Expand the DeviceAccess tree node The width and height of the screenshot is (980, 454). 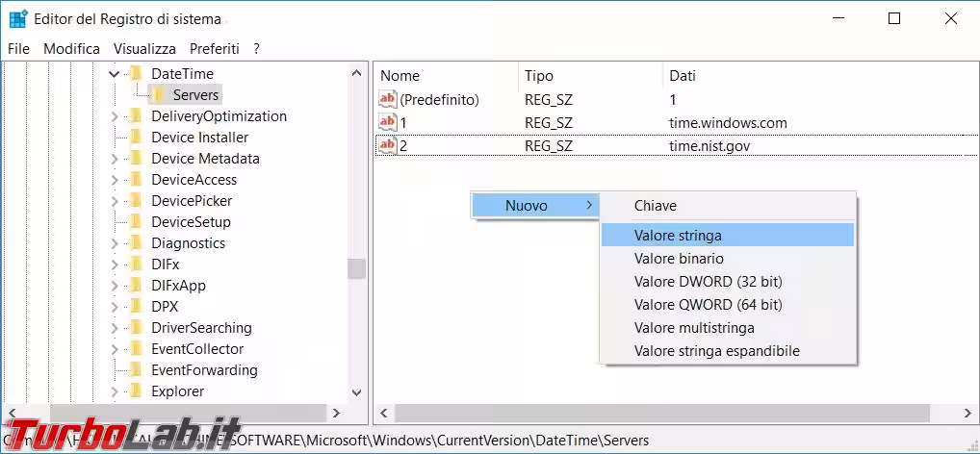point(115,180)
